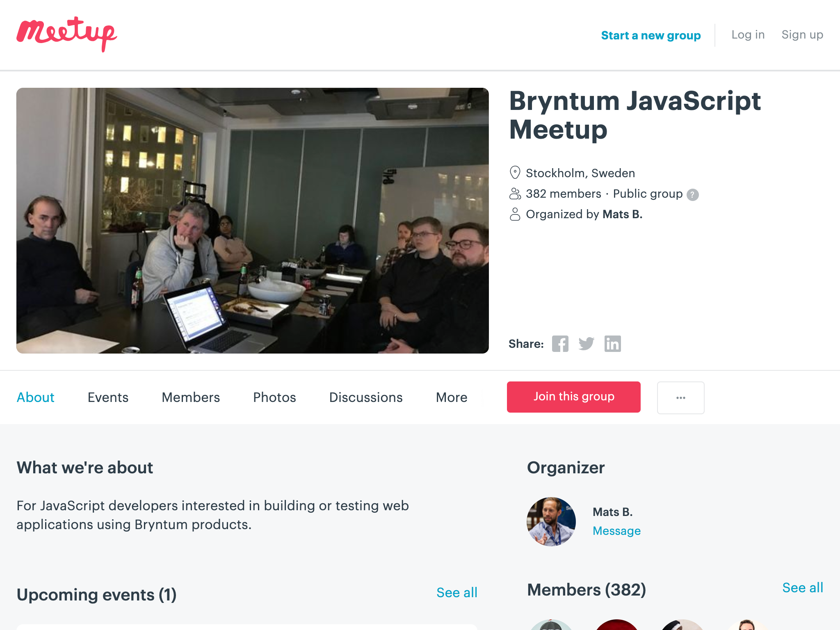Click the Meetup logo

pos(67,34)
